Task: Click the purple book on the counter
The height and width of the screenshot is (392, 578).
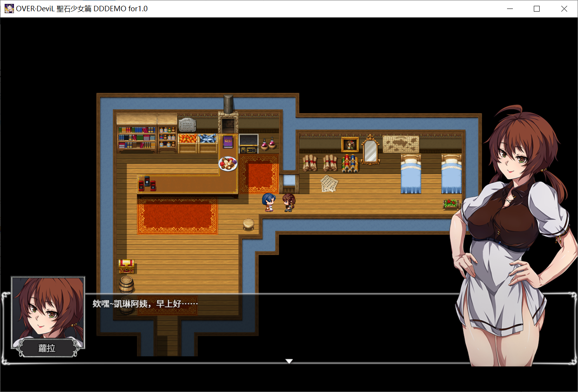Action: click(228, 141)
